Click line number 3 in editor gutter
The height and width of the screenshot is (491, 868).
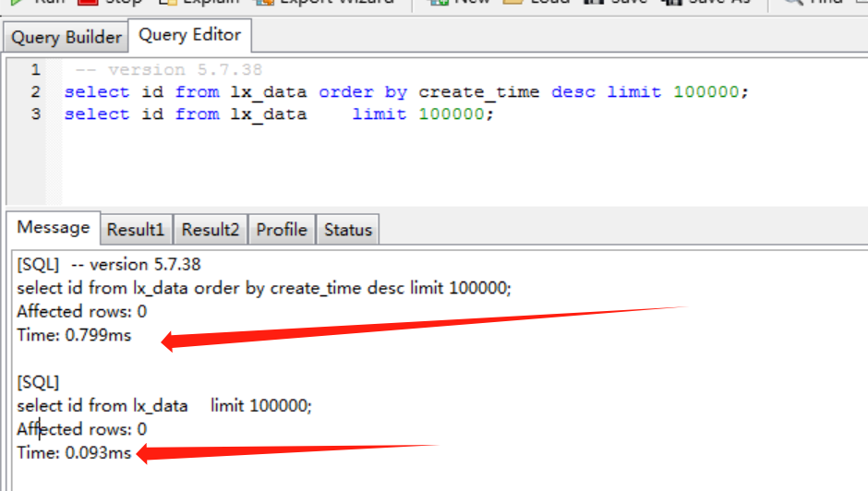click(x=35, y=114)
